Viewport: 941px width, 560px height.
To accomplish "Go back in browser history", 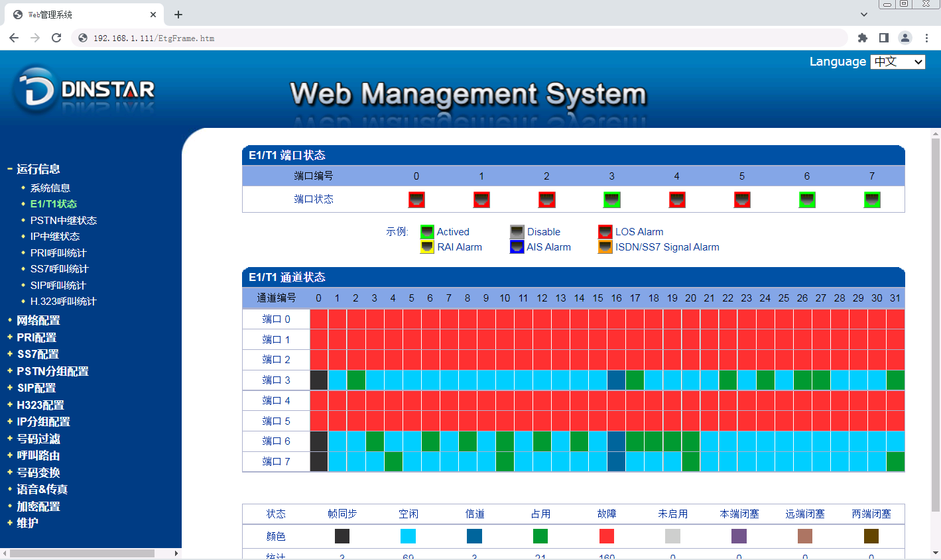I will pos(14,38).
